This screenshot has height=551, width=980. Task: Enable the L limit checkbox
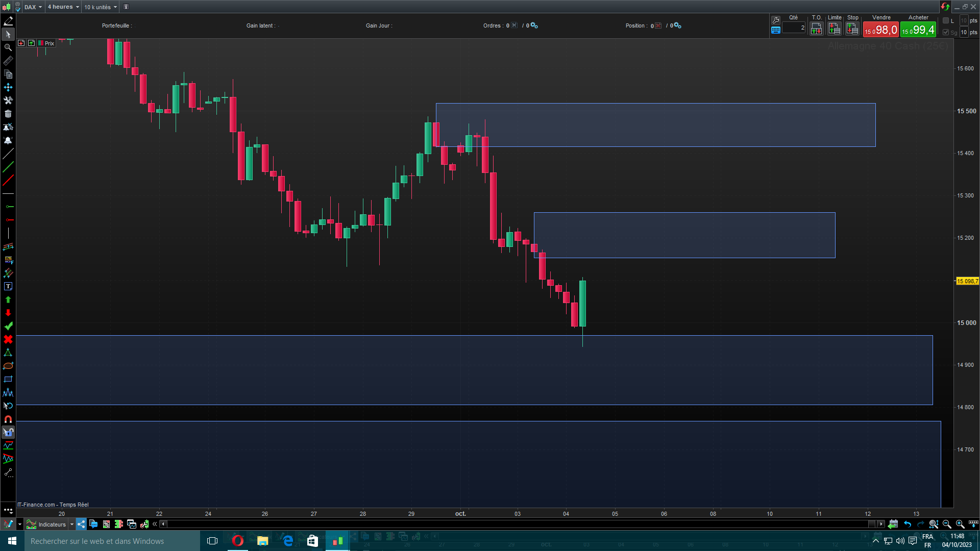click(x=946, y=20)
